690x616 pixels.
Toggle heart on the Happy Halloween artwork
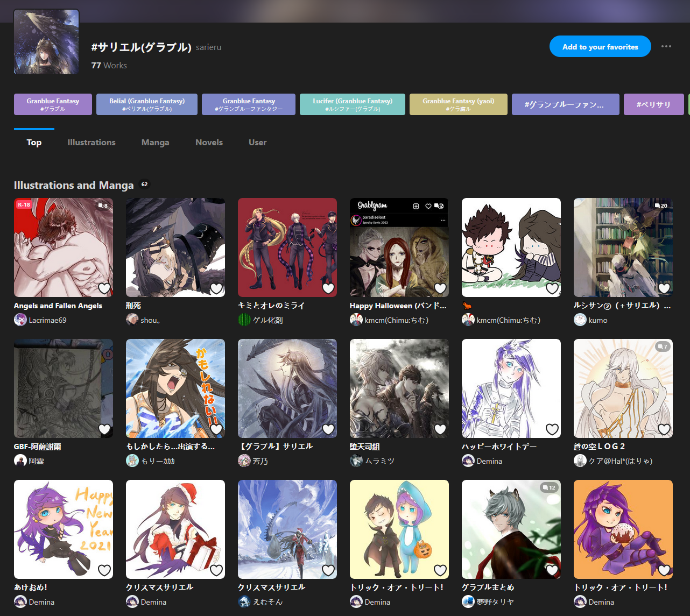(440, 288)
